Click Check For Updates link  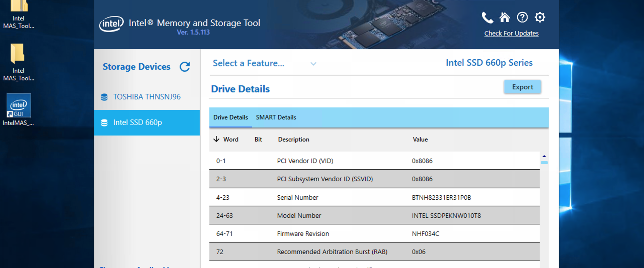pyautogui.click(x=511, y=33)
